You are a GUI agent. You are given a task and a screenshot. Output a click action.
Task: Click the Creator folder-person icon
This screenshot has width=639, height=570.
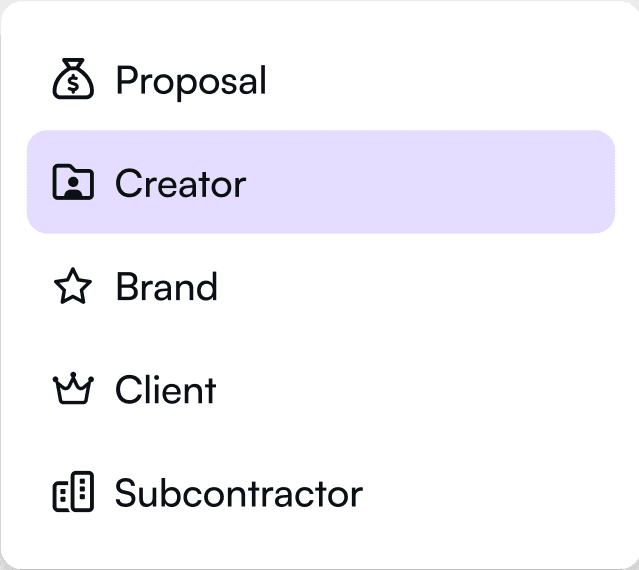pyautogui.click(x=73, y=182)
